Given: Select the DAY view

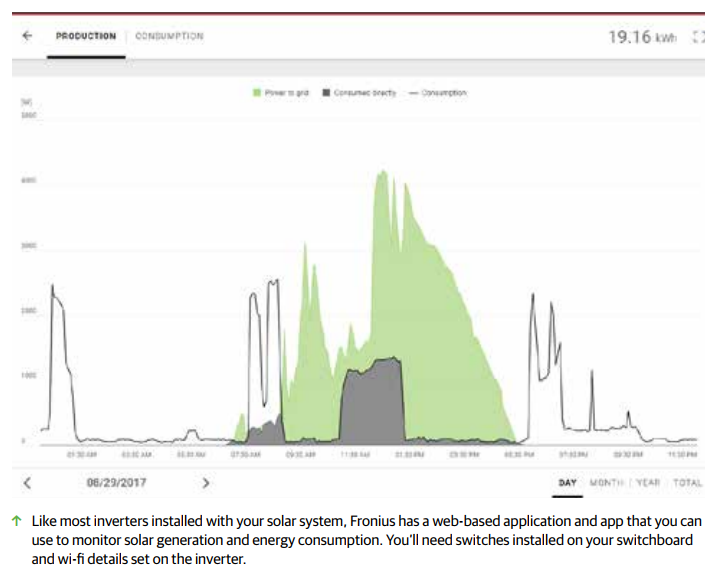Looking at the screenshot, I should tap(568, 483).
